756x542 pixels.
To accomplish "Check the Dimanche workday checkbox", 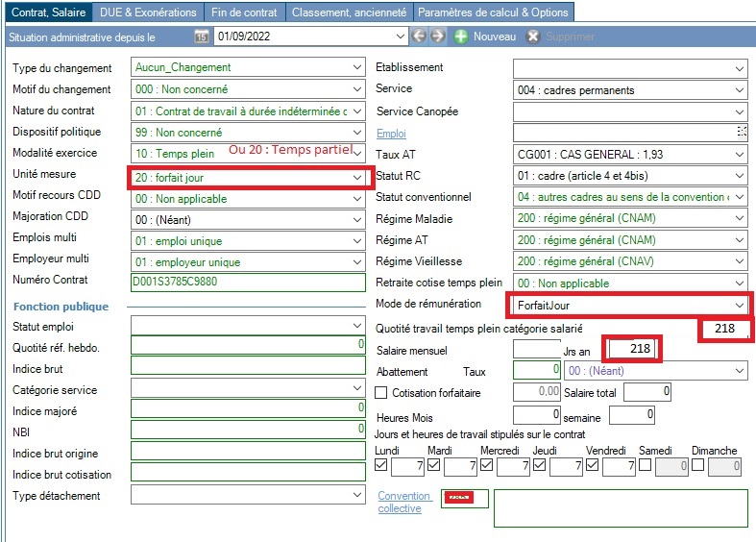I will 698,466.
